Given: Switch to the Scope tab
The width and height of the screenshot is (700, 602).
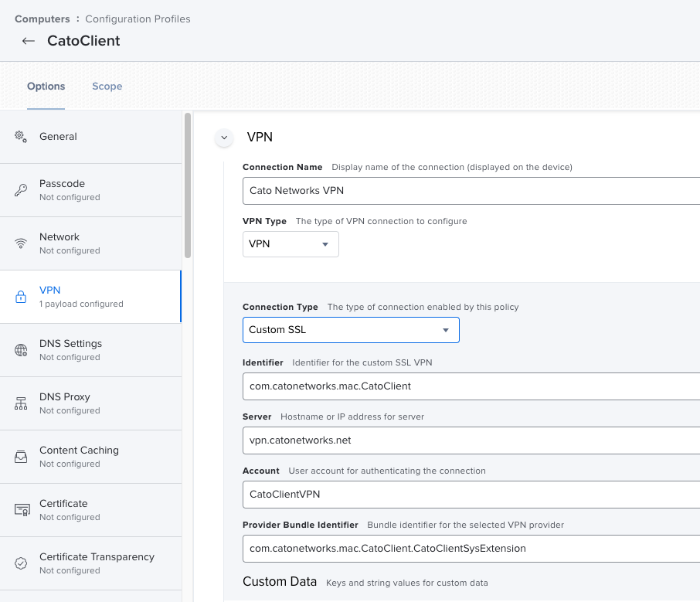Looking at the screenshot, I should (107, 86).
